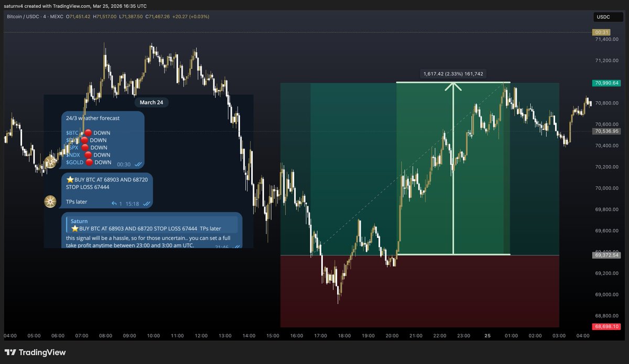Click the saturnv4 created with TradingView.com header
629x364 pixels.
76,6
